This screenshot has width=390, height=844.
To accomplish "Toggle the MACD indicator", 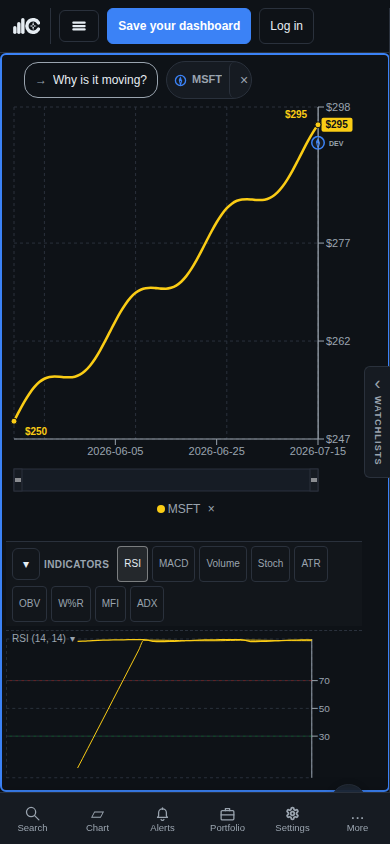I will pyautogui.click(x=174, y=564).
